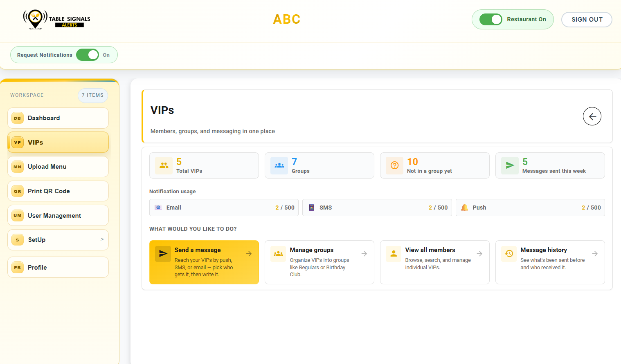Click the back arrow icon on VIPs header

592,116
